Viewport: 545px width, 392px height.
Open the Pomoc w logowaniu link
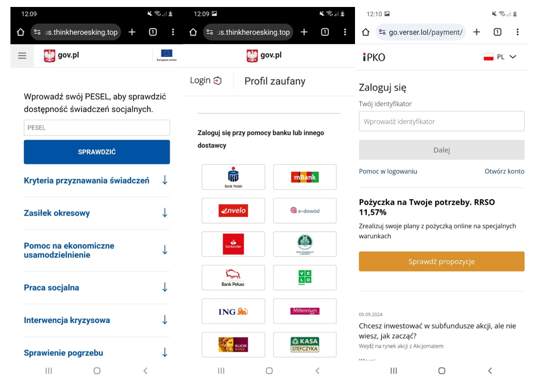pyautogui.click(x=388, y=171)
